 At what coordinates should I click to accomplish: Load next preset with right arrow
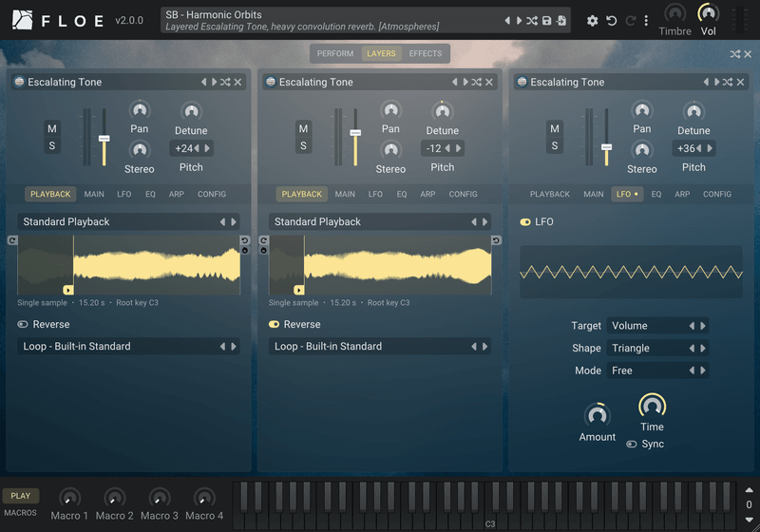tap(519, 21)
